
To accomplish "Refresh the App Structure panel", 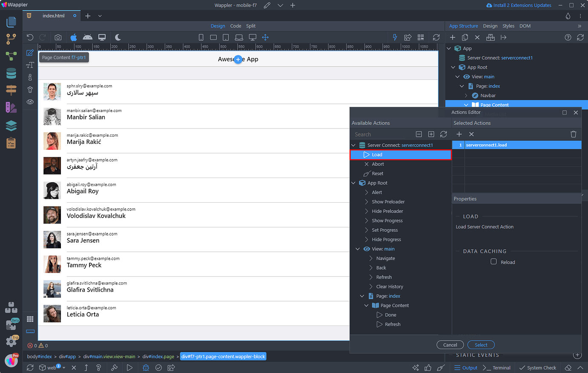I will tap(580, 37).
